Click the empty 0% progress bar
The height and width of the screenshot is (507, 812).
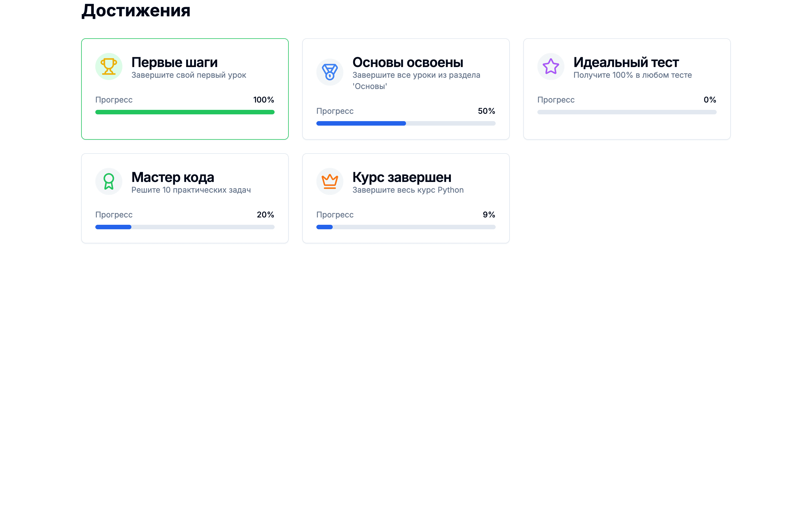point(626,112)
